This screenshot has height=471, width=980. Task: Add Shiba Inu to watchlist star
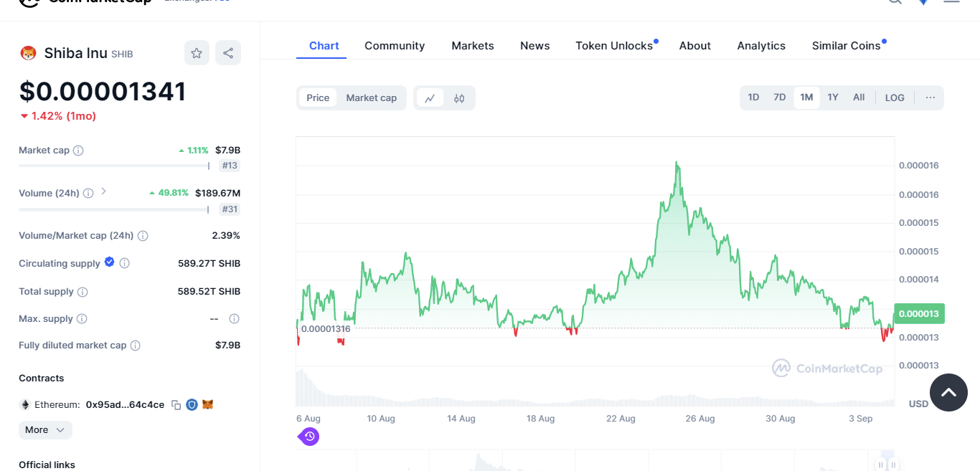click(197, 53)
